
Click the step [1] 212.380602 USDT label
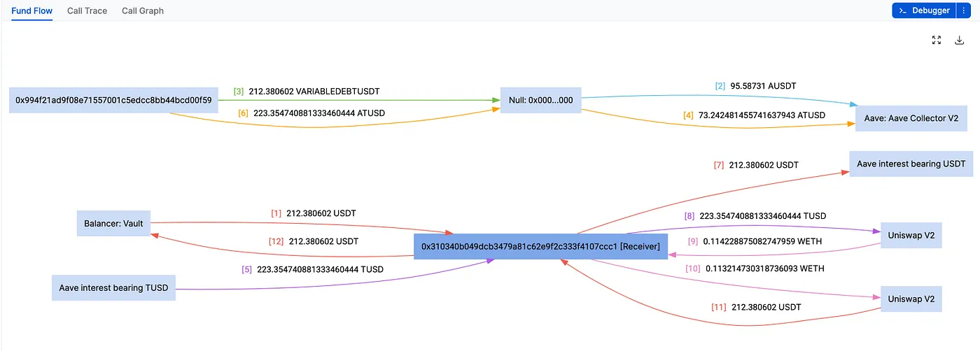tap(314, 213)
